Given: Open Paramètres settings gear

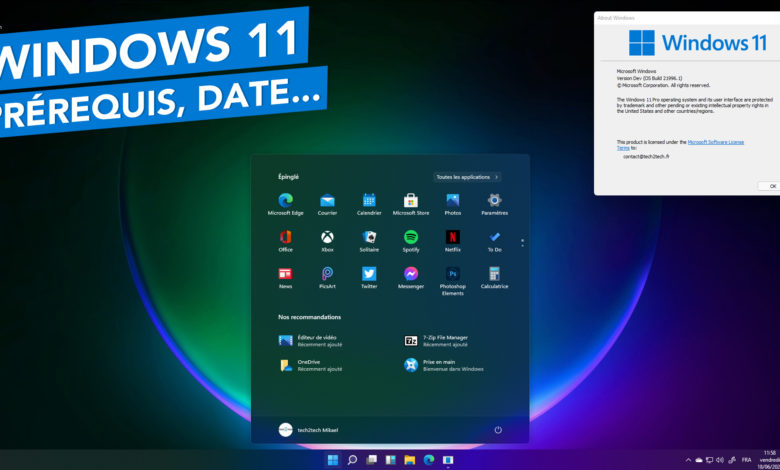Looking at the screenshot, I should point(494,204).
